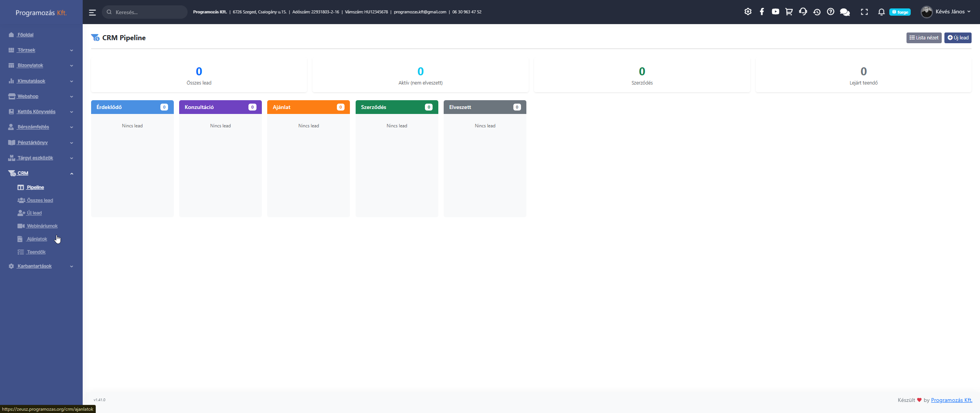This screenshot has width=980, height=413.
Task: Click the forge badge in top bar
Action: [900, 12]
